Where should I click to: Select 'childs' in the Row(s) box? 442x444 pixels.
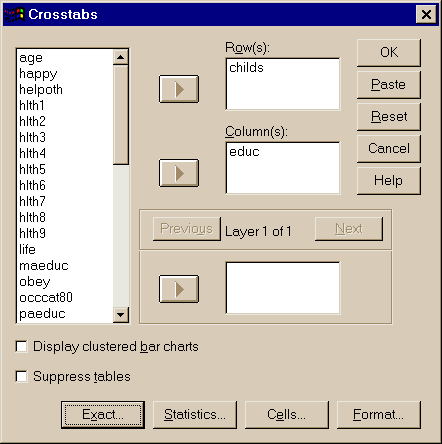(246, 68)
